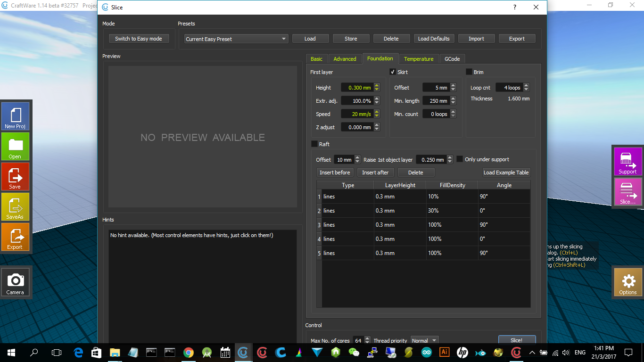
Task: Click the yellow SaveAs icon
Action: 16,206
